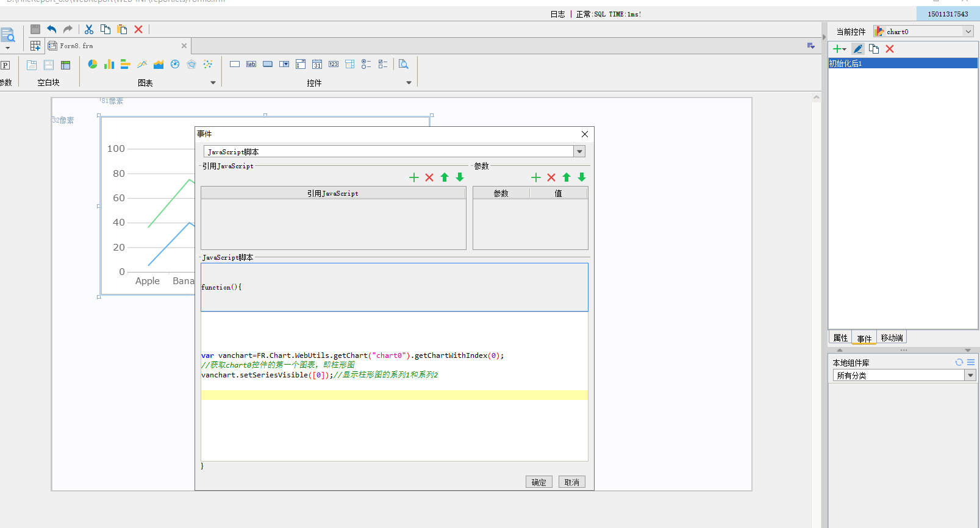Open the dropdown arrow under the preview icon
The width and height of the screenshot is (980, 528).
pos(7,48)
